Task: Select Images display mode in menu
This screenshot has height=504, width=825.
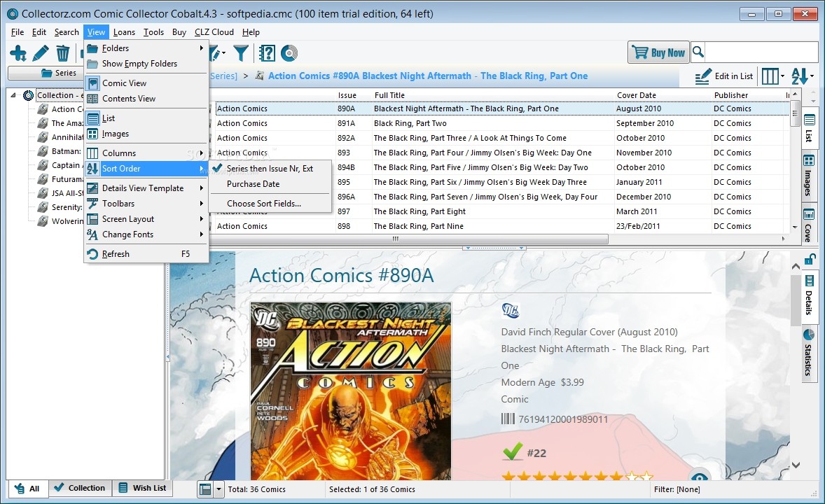Action: (146, 134)
